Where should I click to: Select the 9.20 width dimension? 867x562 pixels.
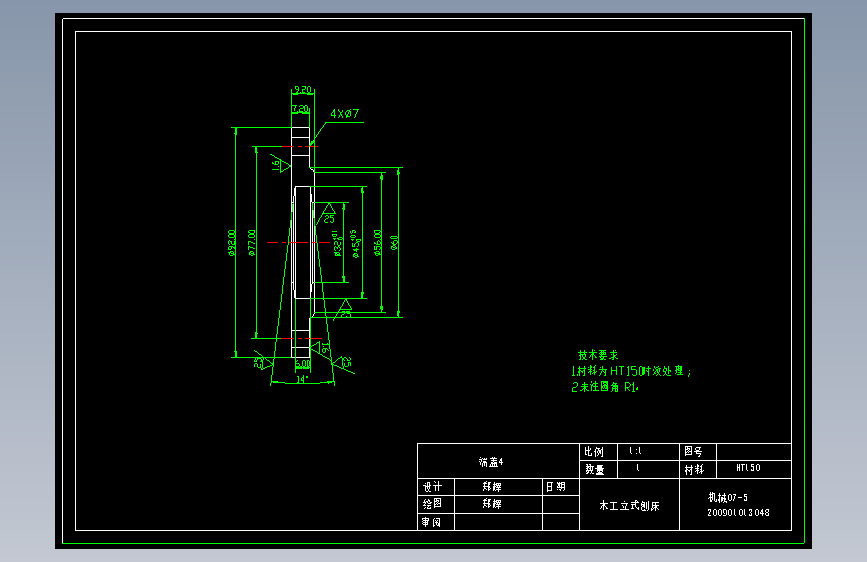tap(302, 90)
